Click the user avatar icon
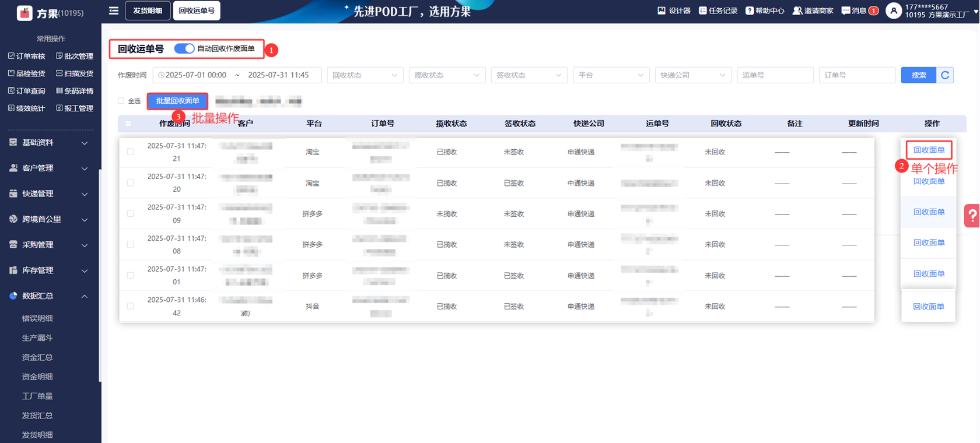 tap(894, 10)
